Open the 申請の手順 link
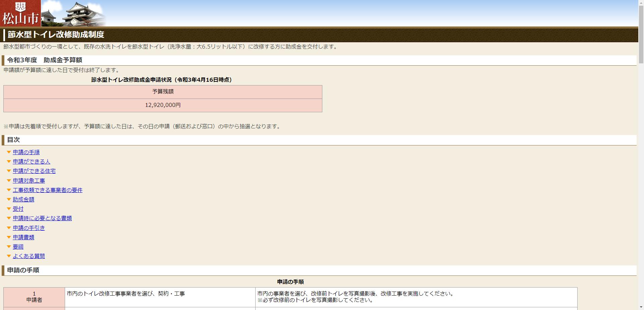This screenshot has width=644, height=310. tap(26, 152)
